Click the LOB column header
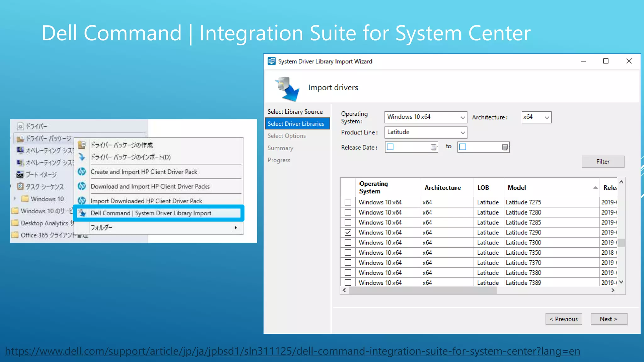 pos(489,187)
